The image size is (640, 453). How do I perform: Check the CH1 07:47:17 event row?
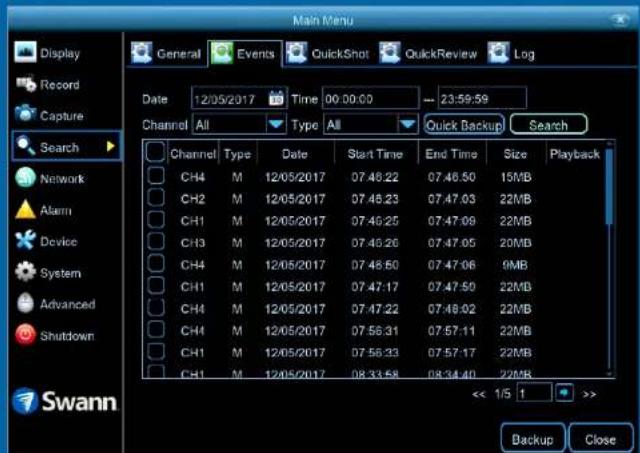click(x=156, y=286)
